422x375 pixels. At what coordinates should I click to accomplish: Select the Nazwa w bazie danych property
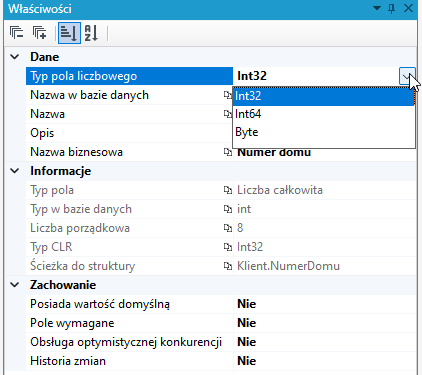point(89,95)
